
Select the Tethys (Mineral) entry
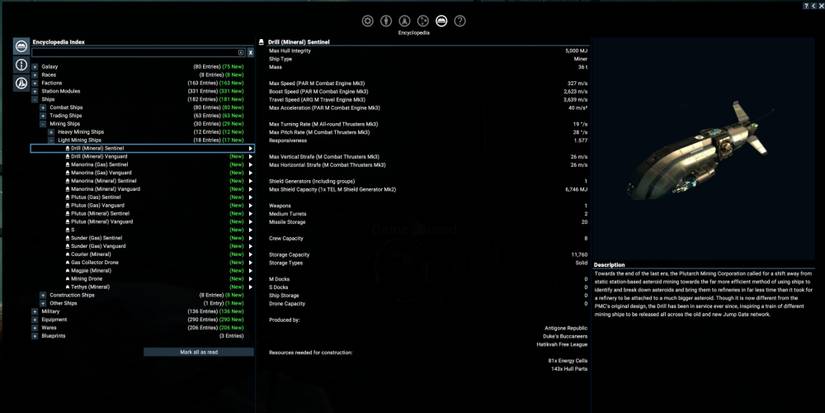click(143, 287)
